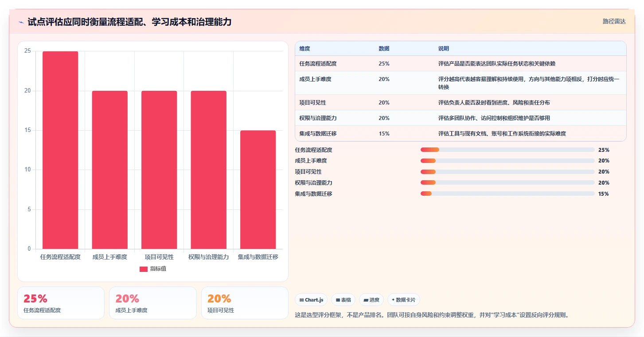
Task: Click the title 试点评估应同时衡量流程适配
Action: pos(129,22)
